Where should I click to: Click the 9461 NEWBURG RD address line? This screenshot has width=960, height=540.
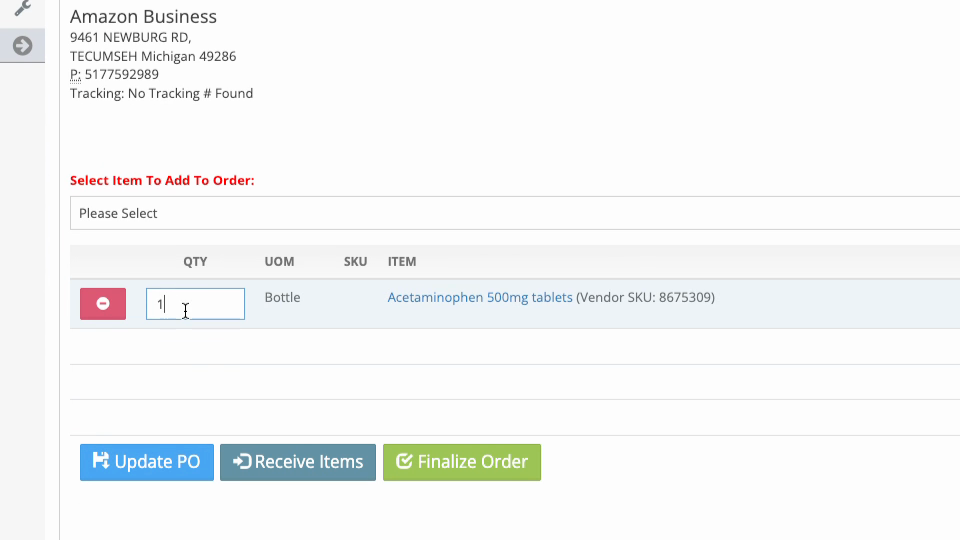click(130, 37)
